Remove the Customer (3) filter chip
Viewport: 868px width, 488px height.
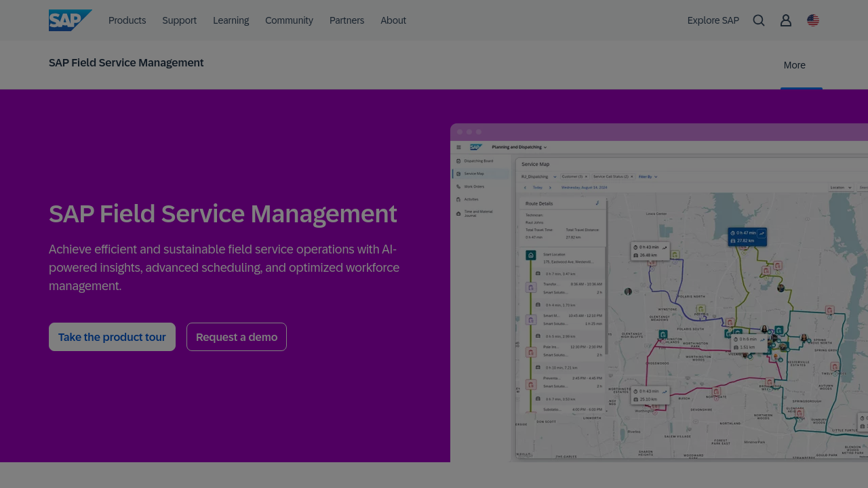tap(587, 176)
